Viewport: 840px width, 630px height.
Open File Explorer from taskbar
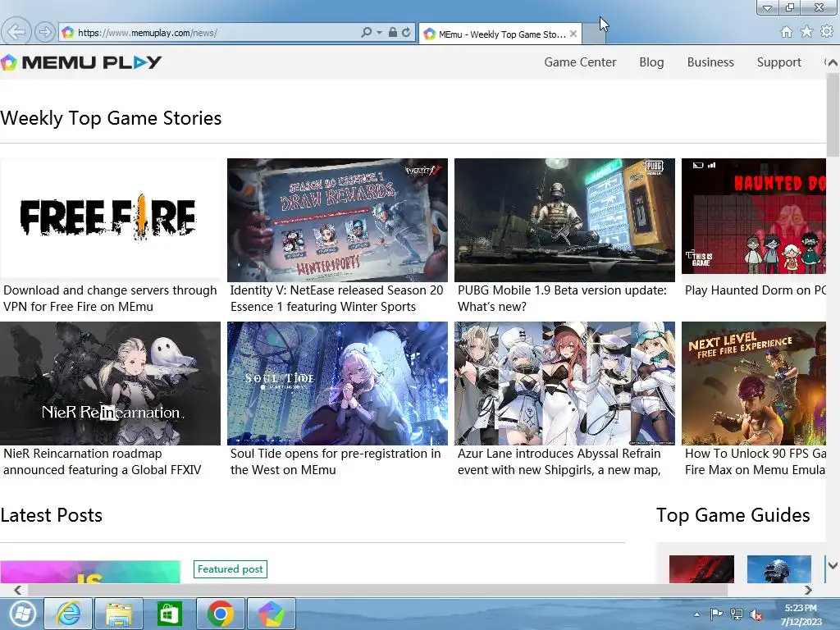point(118,614)
